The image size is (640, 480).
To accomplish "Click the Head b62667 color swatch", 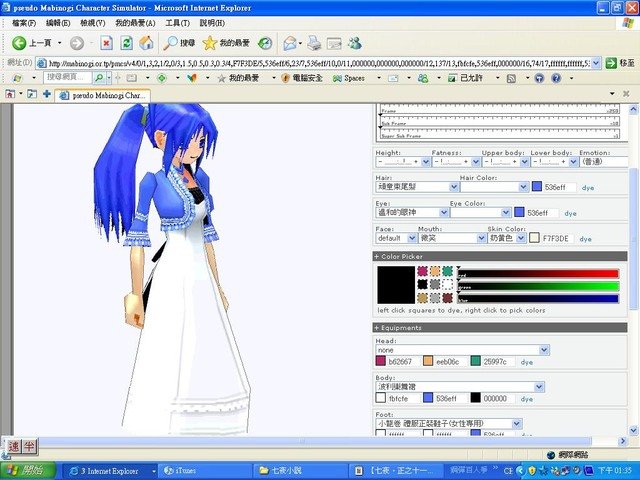I will tap(380, 361).
